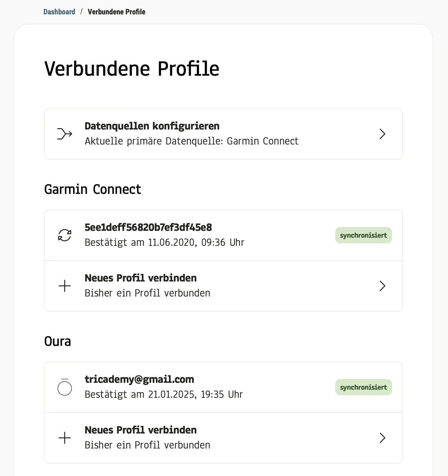Click the plus icon under Oura section
This screenshot has width=448, height=476.
pyautogui.click(x=65, y=438)
